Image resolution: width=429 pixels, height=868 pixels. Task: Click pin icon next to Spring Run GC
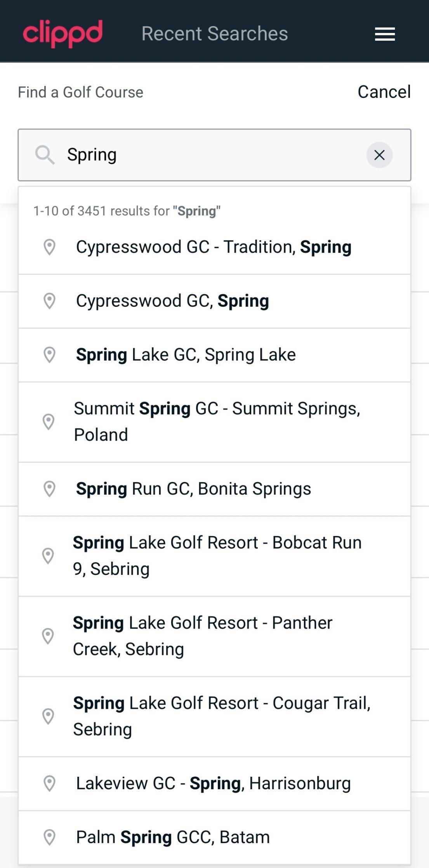click(49, 489)
